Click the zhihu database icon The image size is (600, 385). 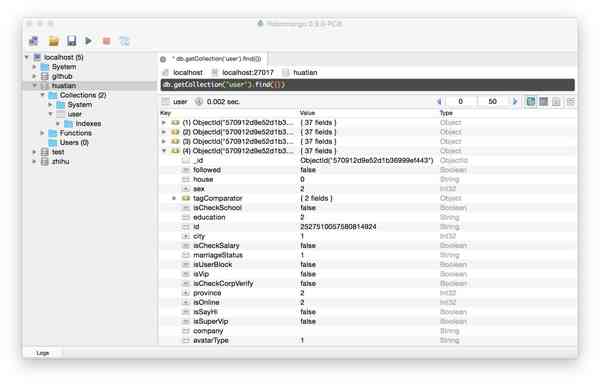tap(45, 162)
